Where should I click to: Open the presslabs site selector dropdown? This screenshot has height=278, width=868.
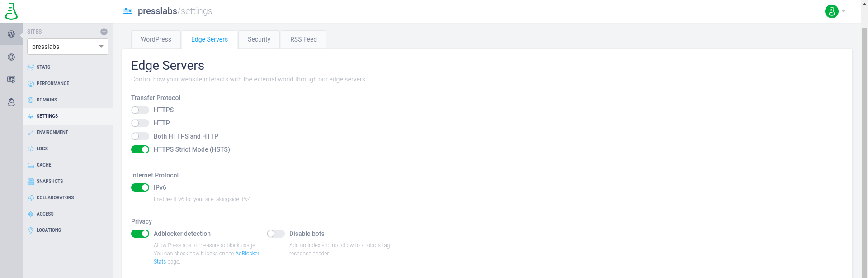pos(68,47)
